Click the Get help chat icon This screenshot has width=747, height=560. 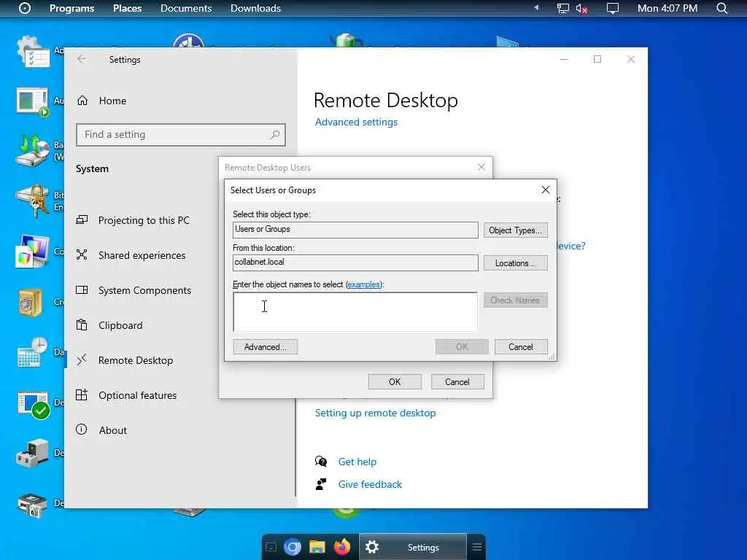(x=321, y=462)
